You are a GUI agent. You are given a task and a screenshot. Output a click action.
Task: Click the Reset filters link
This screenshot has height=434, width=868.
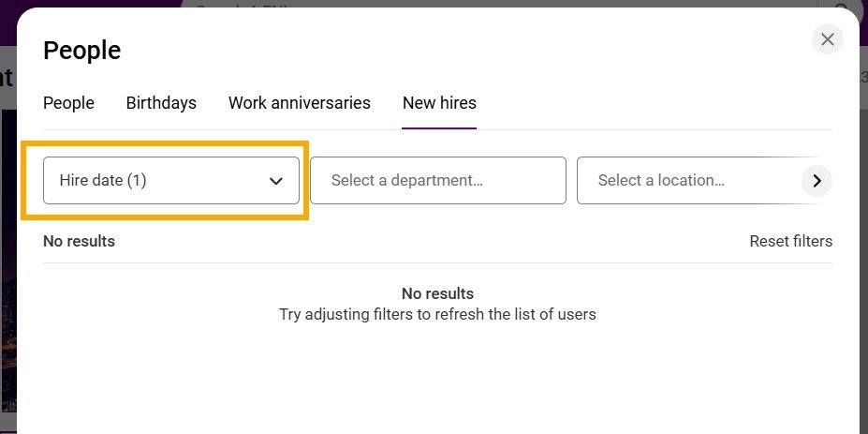[x=790, y=241]
